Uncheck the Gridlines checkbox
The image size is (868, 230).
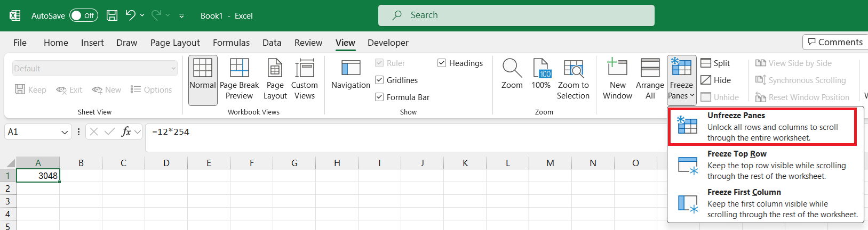(379, 80)
